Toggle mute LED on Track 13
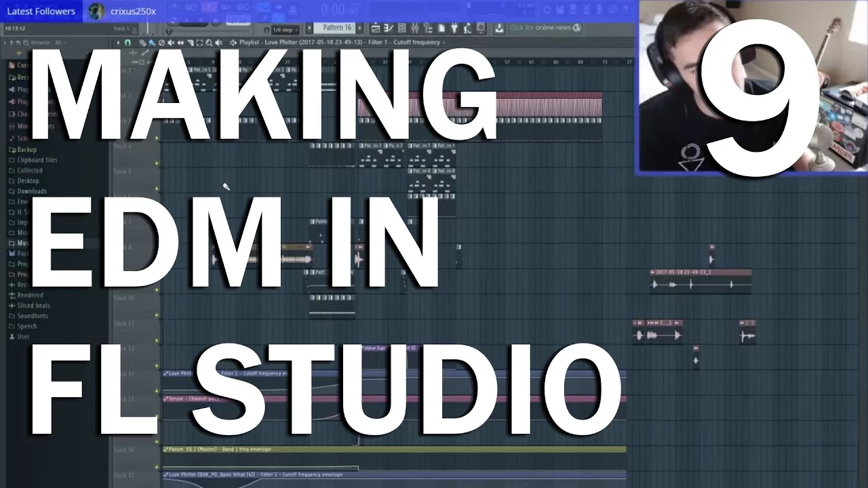 pyautogui.click(x=157, y=390)
